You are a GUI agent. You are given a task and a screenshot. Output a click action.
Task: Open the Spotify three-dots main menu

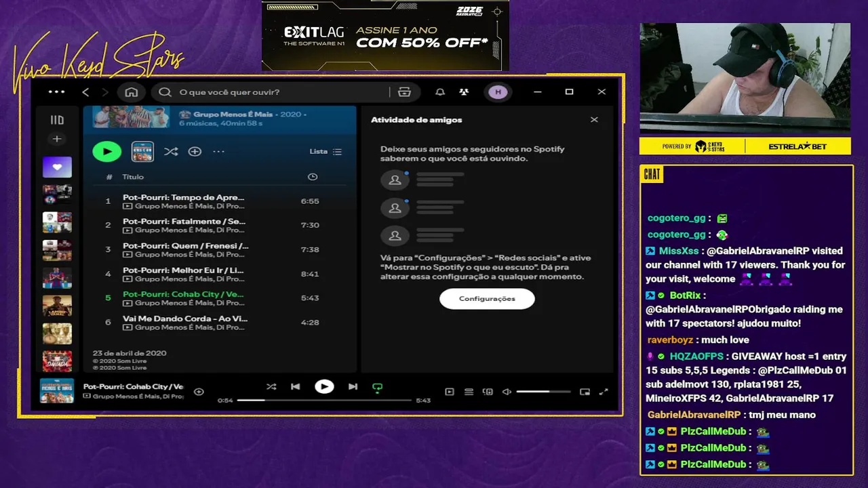(x=57, y=92)
